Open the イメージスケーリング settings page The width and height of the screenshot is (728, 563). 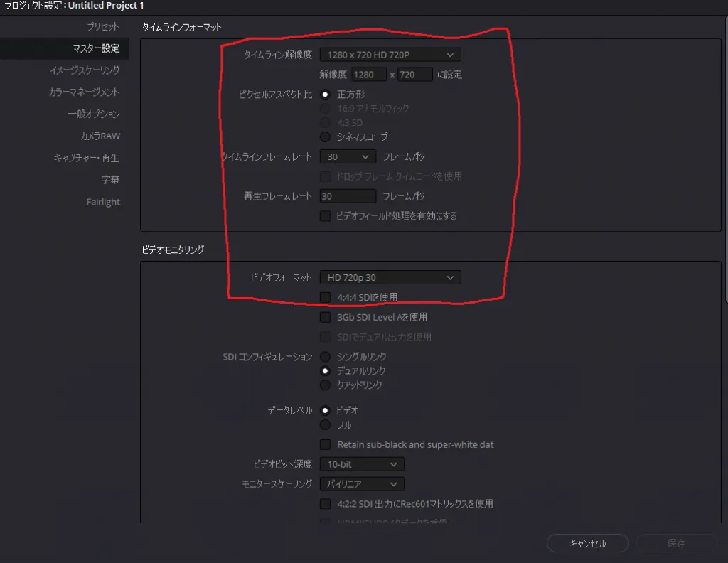click(84, 70)
